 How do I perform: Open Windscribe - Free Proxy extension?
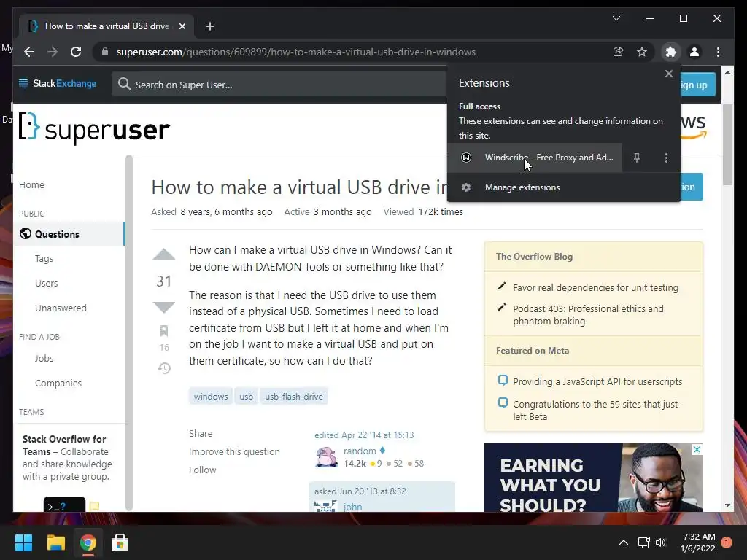tap(535, 157)
